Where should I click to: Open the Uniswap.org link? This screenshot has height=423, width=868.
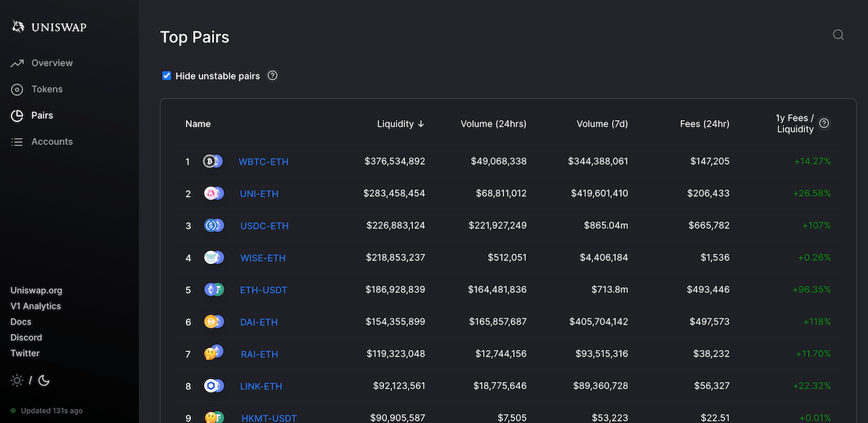tap(36, 291)
